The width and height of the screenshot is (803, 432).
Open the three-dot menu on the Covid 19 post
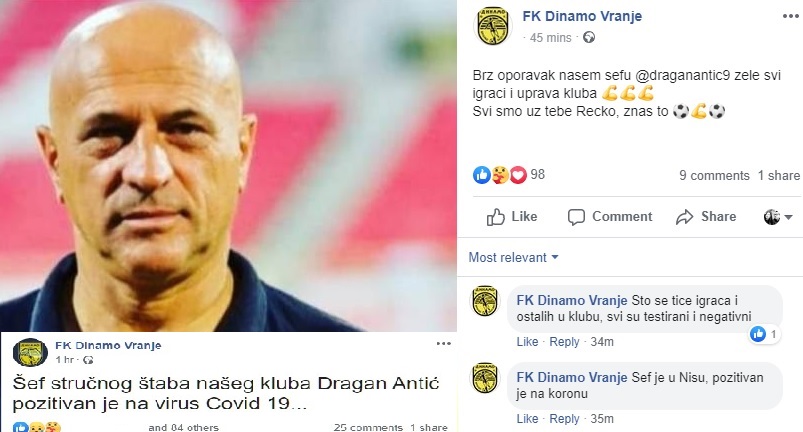443,343
